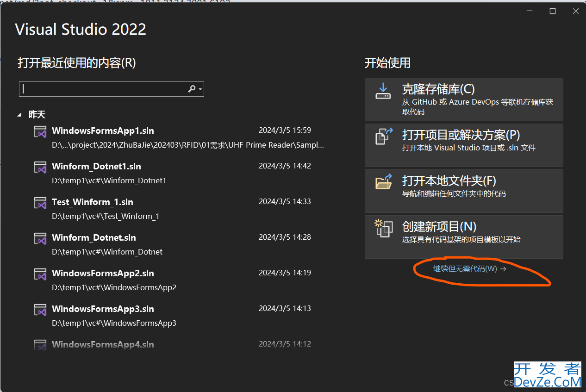The image size is (586, 392).
Task: Click the Test_Winform_1.sln solution icon
Action: point(41,203)
